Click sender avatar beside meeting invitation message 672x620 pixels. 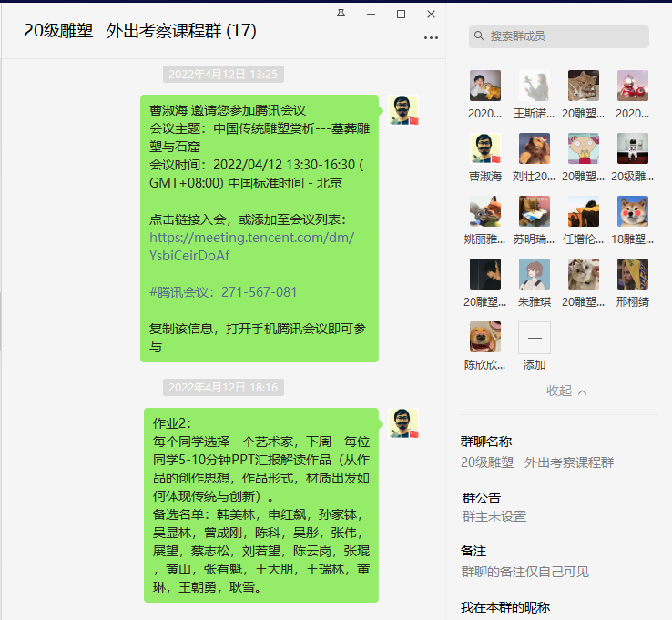pyautogui.click(x=403, y=110)
